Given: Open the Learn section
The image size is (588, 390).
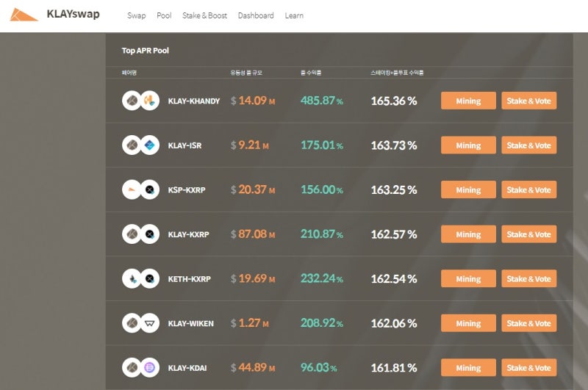Looking at the screenshot, I should 294,15.
